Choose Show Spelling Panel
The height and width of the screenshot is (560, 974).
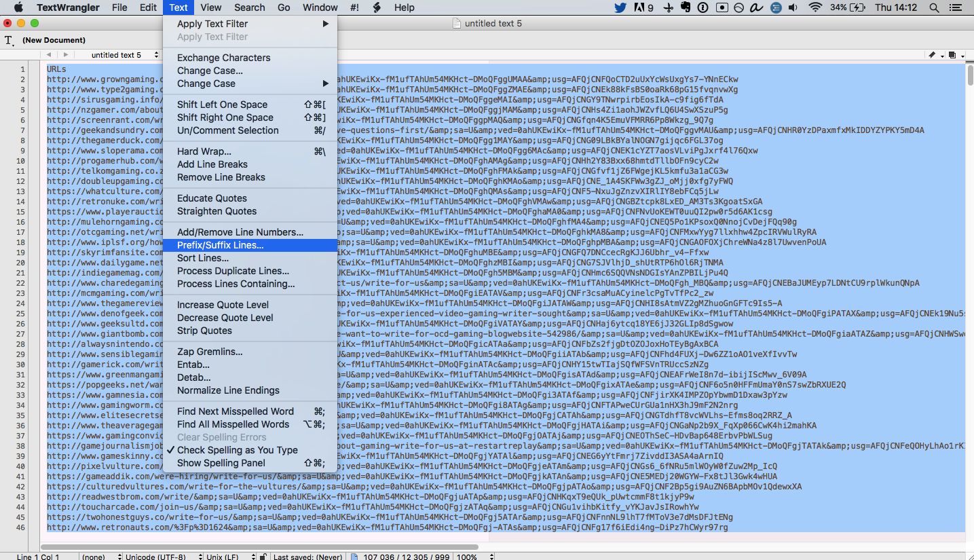coord(250,463)
